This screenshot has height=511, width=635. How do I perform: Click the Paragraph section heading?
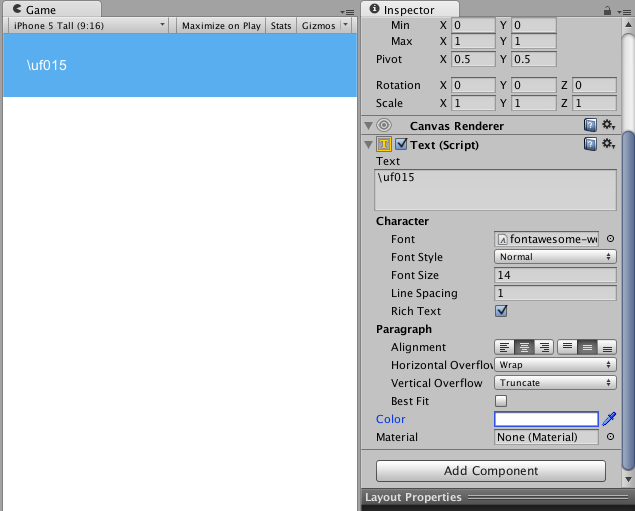click(404, 329)
